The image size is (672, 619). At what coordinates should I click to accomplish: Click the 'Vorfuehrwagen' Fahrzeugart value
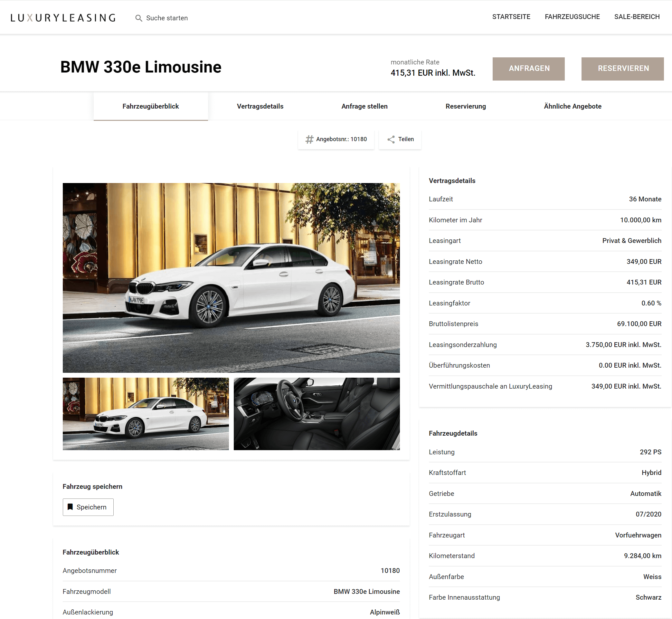point(638,535)
